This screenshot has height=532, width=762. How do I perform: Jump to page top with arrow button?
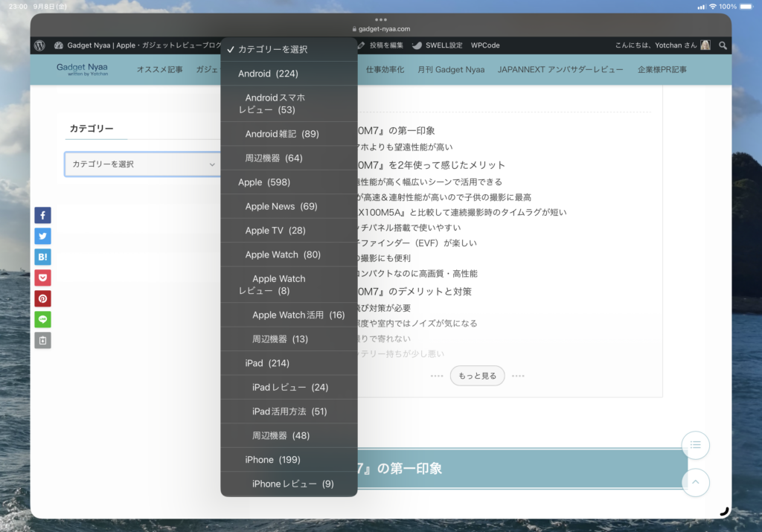point(696,482)
